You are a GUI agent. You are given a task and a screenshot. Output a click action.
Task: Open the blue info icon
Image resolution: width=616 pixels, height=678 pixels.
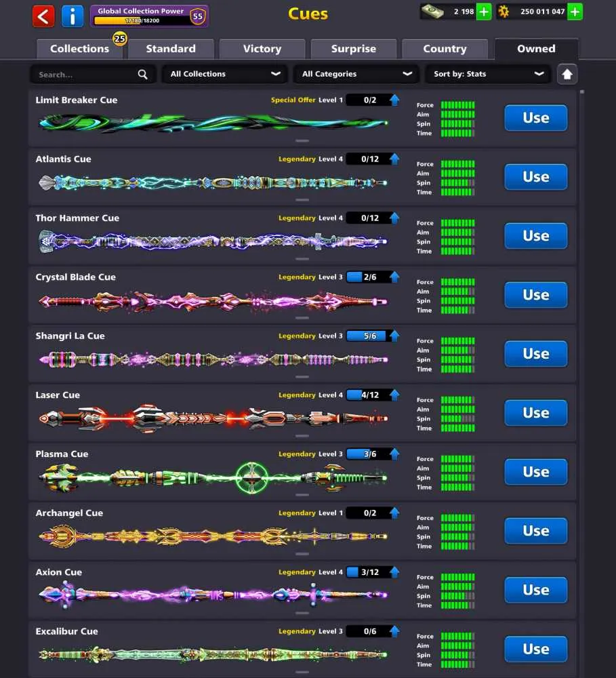click(x=73, y=16)
